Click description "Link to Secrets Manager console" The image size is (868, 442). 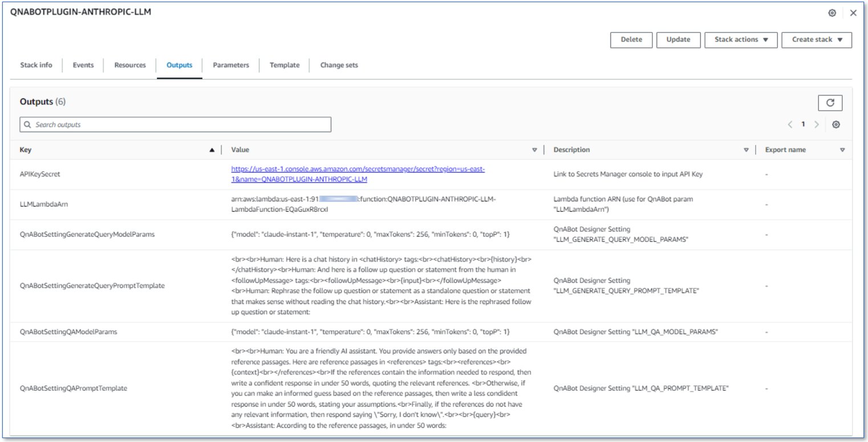click(628, 175)
